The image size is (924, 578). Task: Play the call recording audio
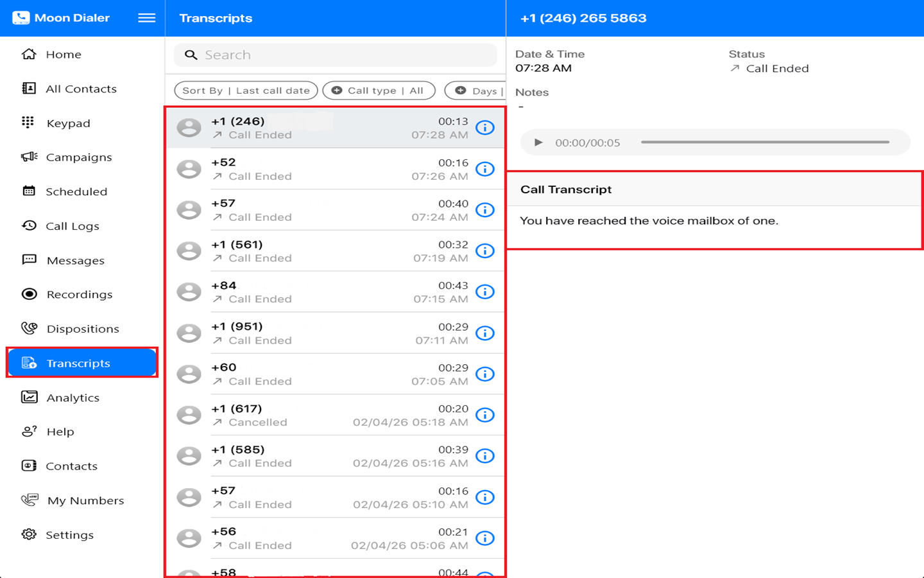click(x=538, y=143)
